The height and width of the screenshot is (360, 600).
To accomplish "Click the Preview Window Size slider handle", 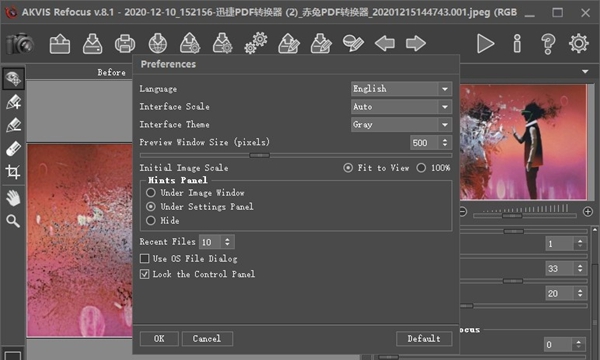I will click(259, 155).
